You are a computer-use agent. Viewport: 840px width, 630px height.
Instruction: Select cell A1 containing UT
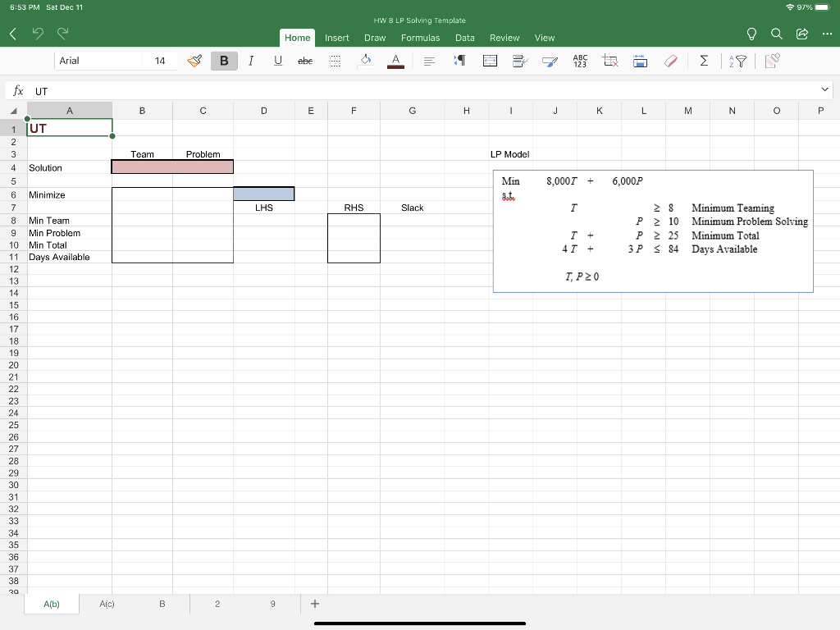tap(70, 129)
